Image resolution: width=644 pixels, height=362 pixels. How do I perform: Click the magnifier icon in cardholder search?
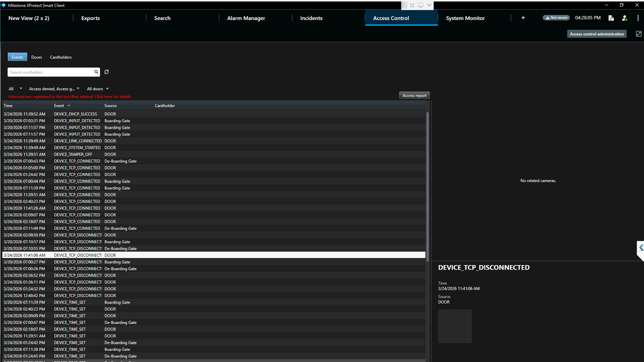point(96,72)
